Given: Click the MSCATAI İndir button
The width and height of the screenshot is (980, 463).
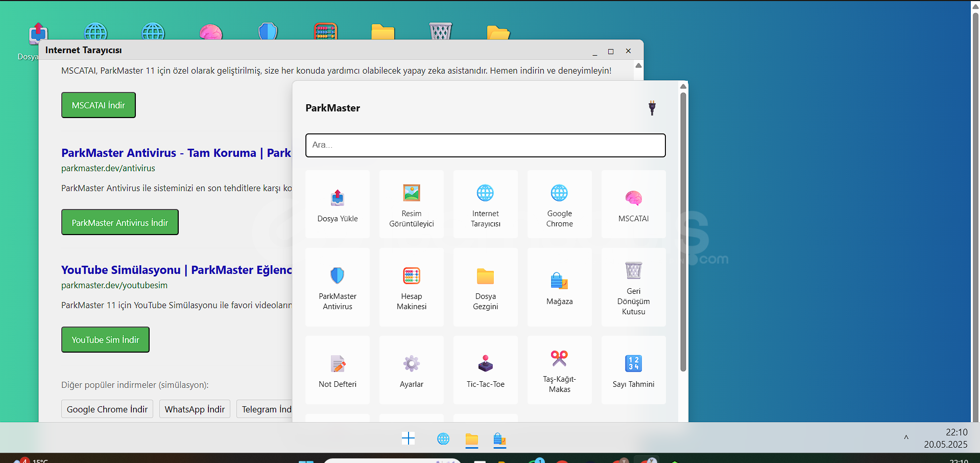Looking at the screenshot, I should [99, 105].
